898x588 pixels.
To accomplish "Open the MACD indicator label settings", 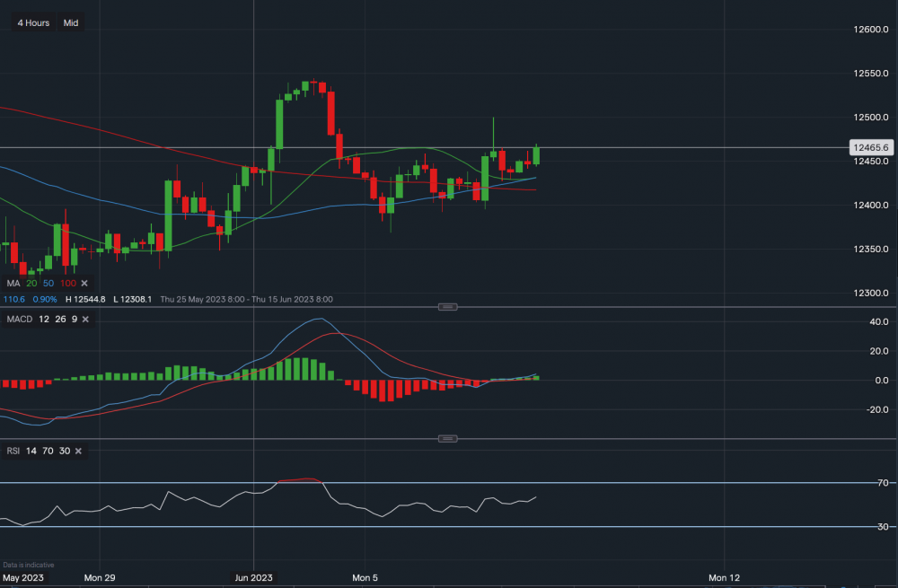I will [x=19, y=320].
